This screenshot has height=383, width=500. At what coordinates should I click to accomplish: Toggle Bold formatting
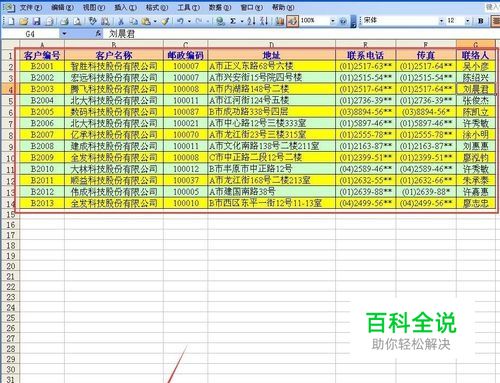point(480,21)
